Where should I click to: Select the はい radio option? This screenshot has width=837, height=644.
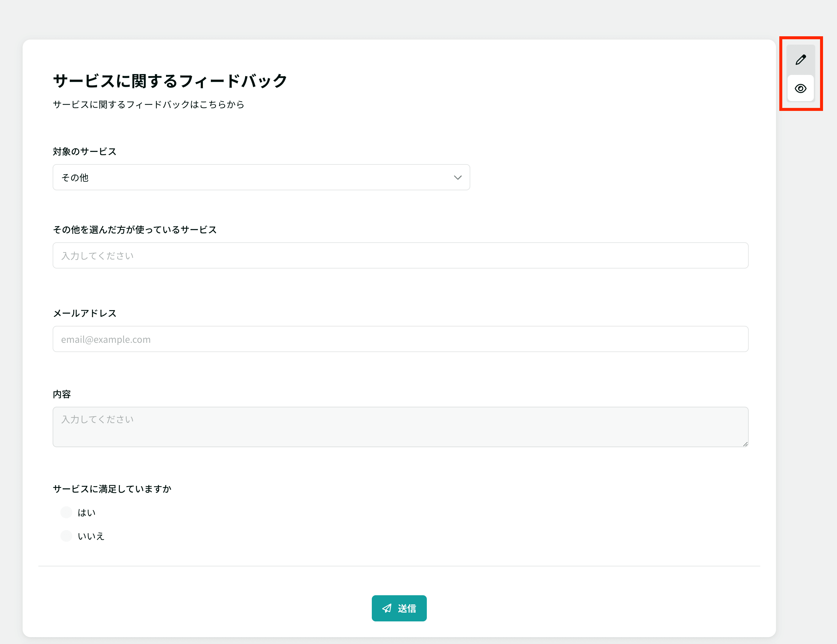(66, 512)
